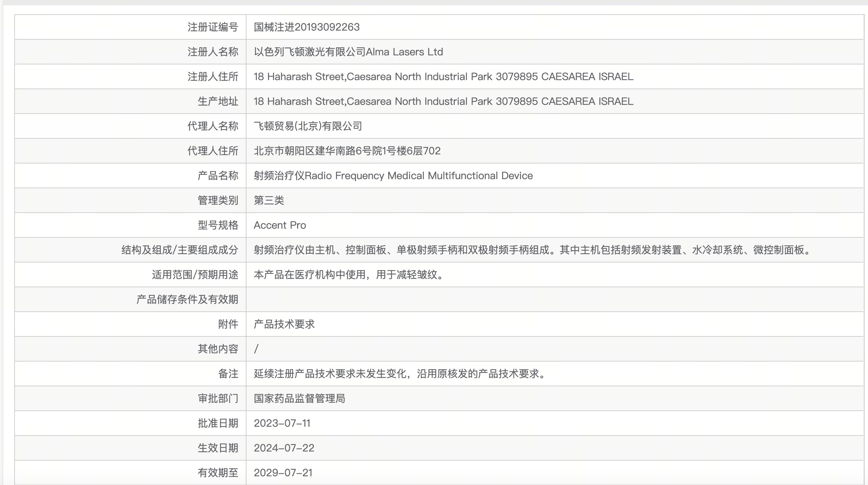
Task: Select the 有效期至 label
Action: point(218,473)
